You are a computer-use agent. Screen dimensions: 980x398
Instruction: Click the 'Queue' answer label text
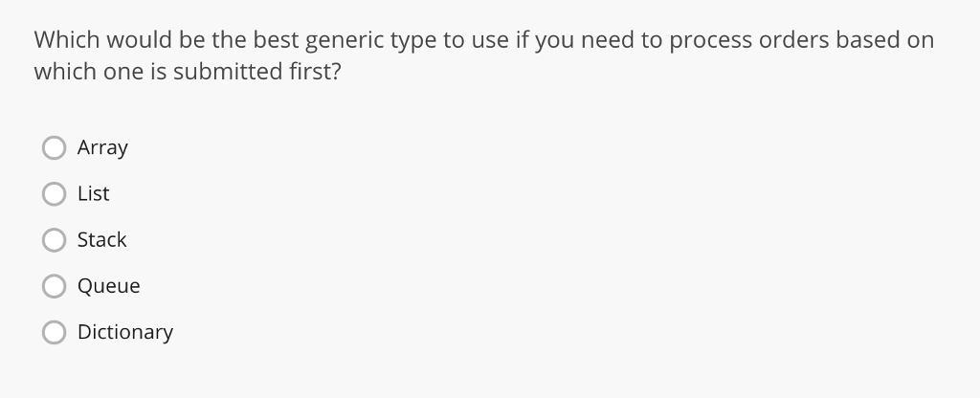[x=109, y=286]
